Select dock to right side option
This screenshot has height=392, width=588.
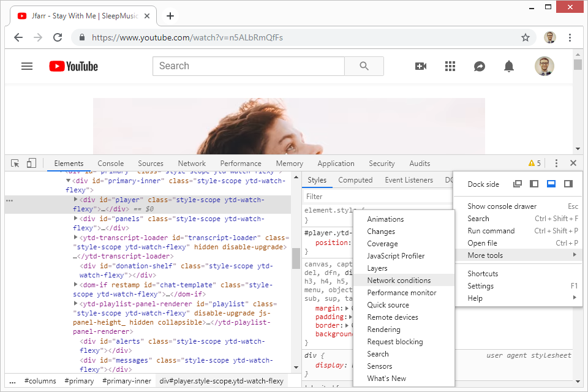point(568,184)
